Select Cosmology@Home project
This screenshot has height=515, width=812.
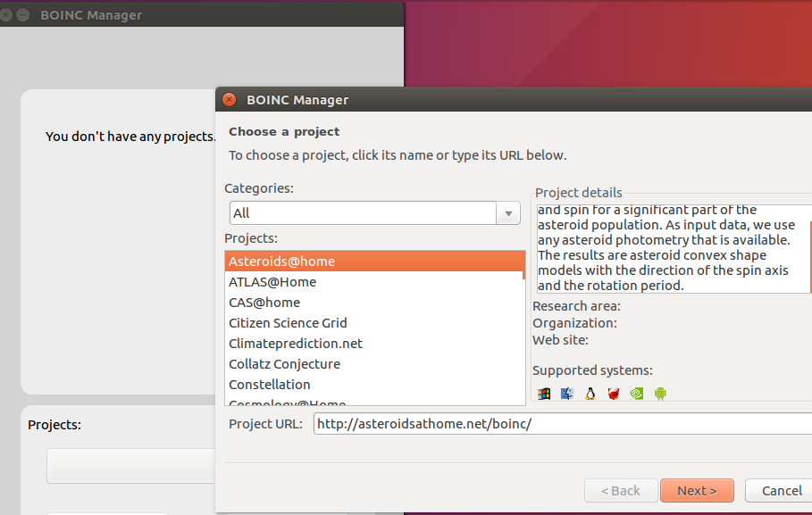click(x=374, y=402)
